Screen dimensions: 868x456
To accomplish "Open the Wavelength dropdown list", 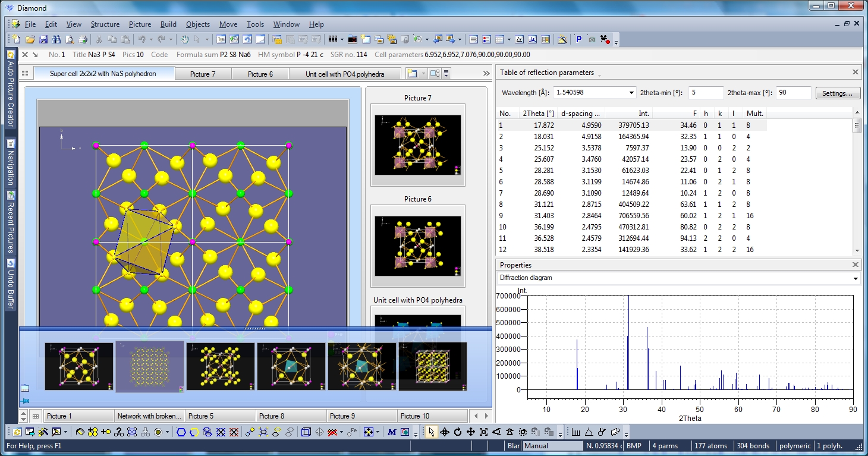I will pos(631,93).
